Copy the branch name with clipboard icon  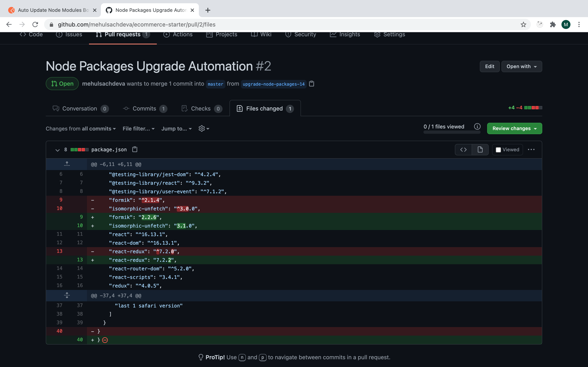click(x=312, y=84)
